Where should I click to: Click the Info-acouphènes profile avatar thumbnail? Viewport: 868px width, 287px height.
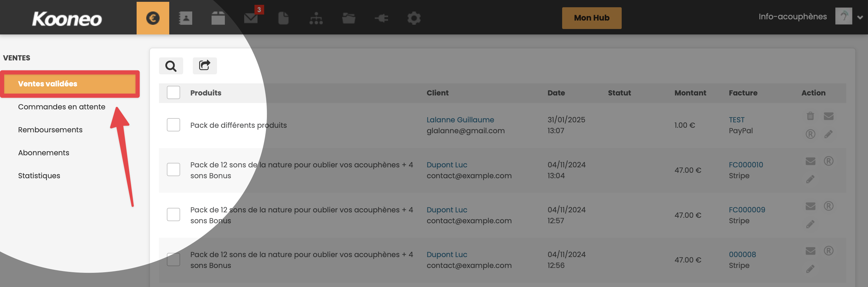[844, 16]
